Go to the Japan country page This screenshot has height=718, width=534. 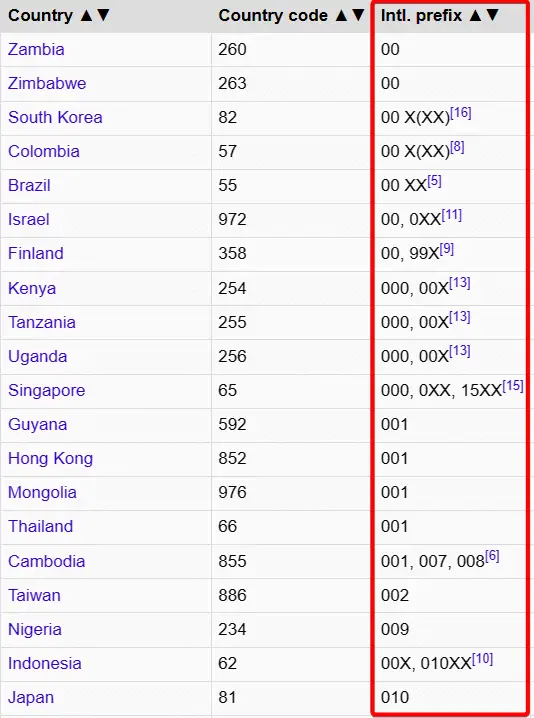[31, 697]
